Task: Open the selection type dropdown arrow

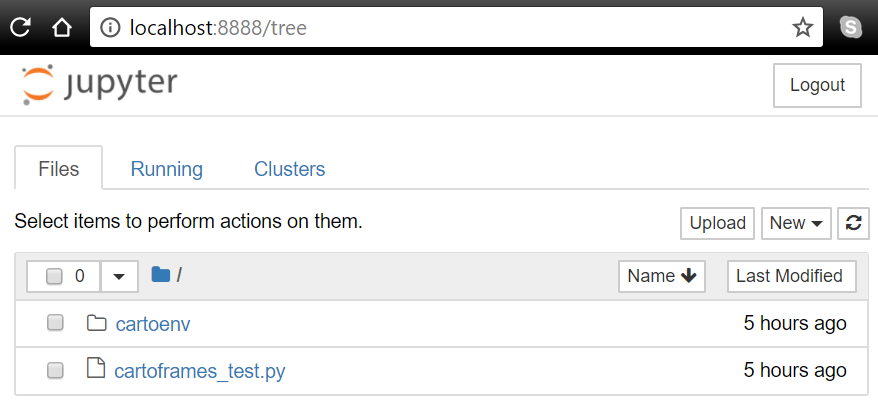Action: click(x=119, y=276)
